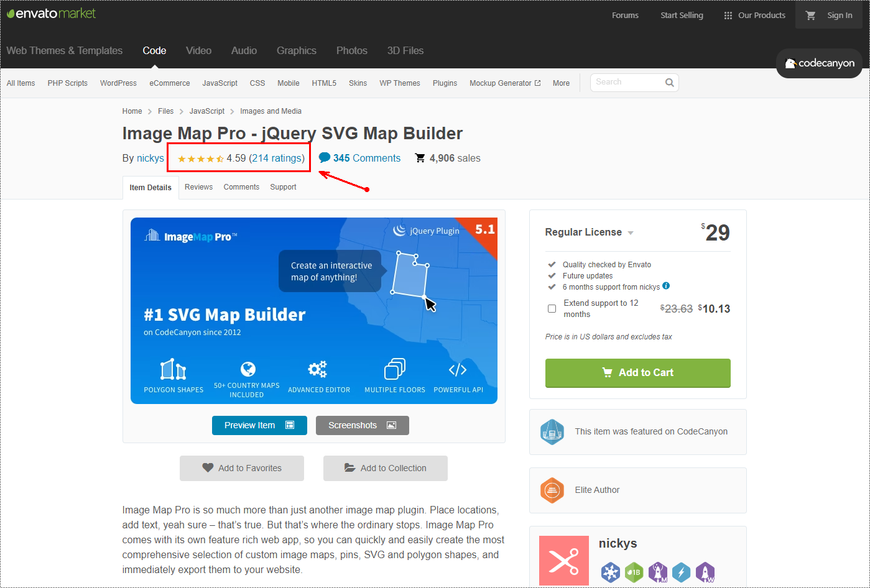Image resolution: width=870 pixels, height=588 pixels.
Task: Expand the Regular License dropdown
Action: click(x=631, y=233)
